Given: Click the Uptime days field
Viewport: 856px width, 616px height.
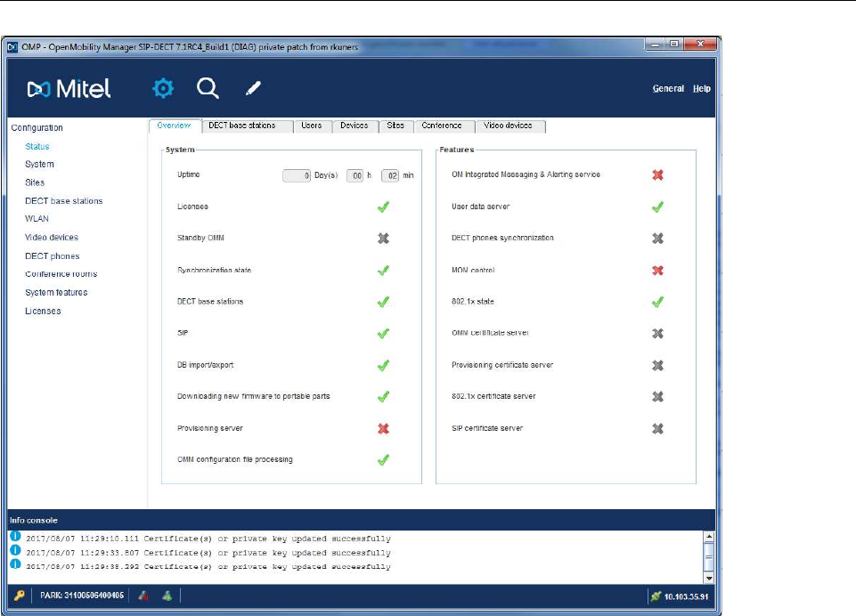Looking at the screenshot, I should click(297, 175).
